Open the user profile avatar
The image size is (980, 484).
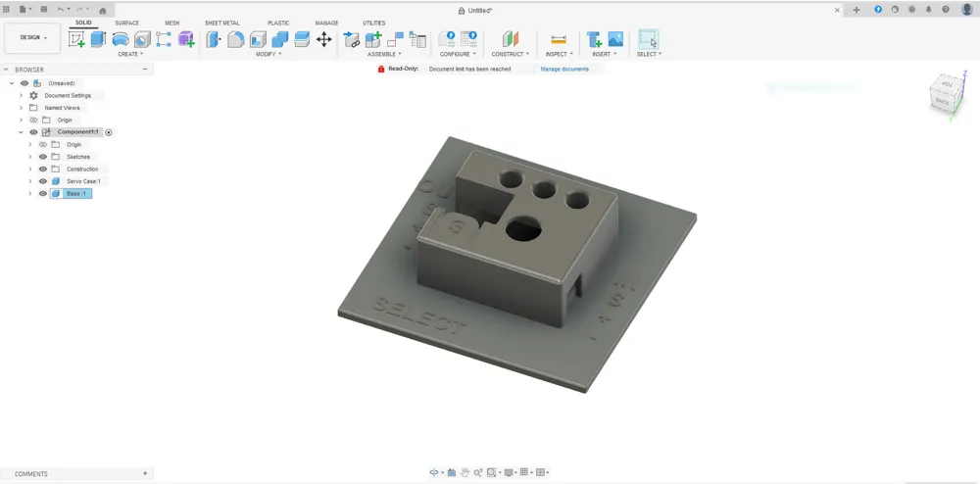tap(966, 10)
